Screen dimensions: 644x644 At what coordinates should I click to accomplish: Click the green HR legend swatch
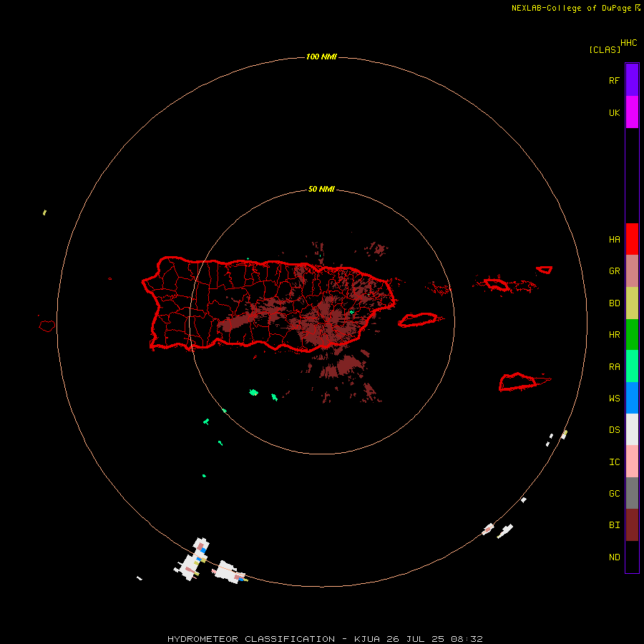point(632,335)
